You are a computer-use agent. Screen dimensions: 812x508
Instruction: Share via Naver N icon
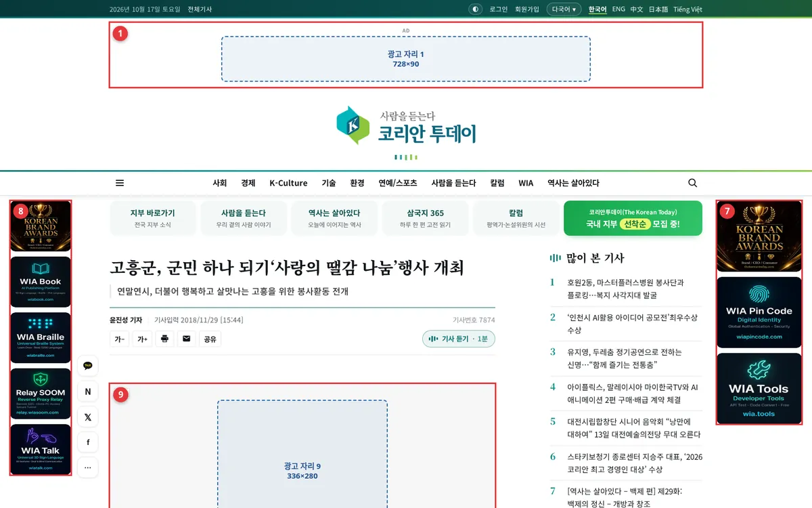pyautogui.click(x=88, y=391)
